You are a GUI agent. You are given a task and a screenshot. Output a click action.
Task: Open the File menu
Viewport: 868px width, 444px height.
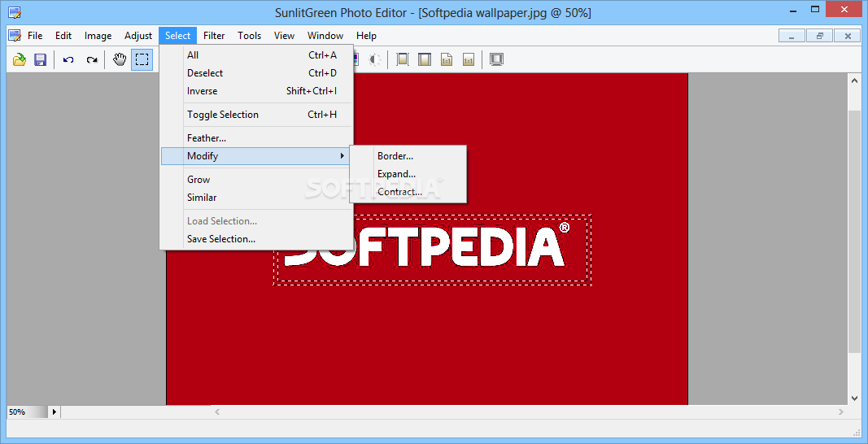point(35,36)
